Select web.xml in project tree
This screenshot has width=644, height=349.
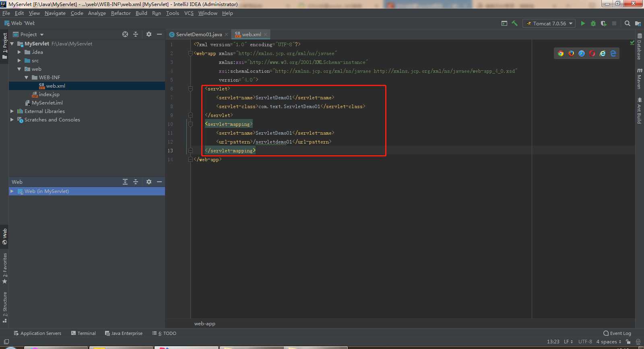56,86
